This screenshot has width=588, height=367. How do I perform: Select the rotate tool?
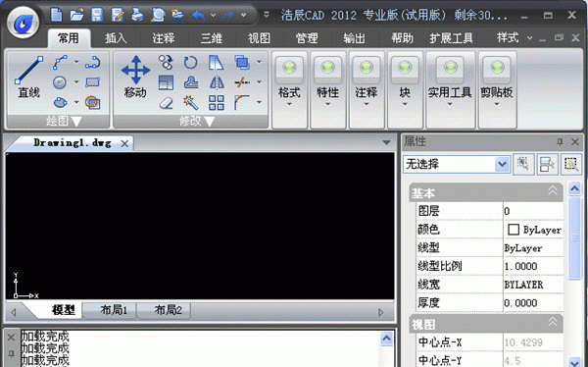click(x=190, y=62)
